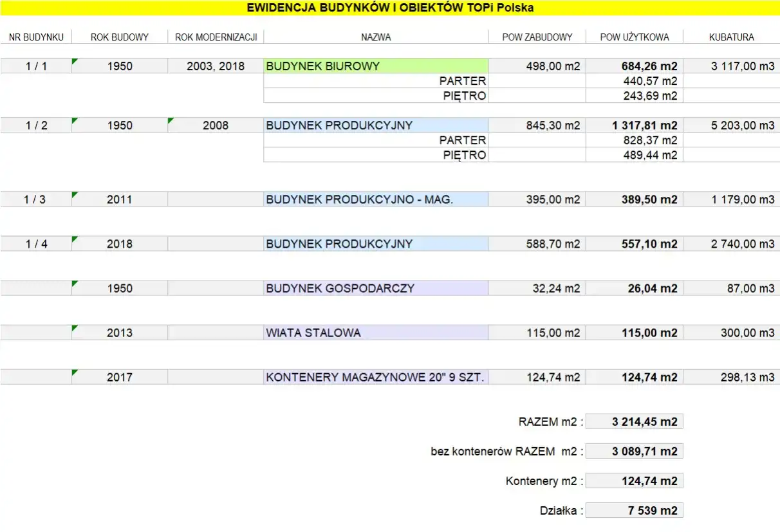Select the "ROK MODERNIZACJI" header cell

coord(216,37)
